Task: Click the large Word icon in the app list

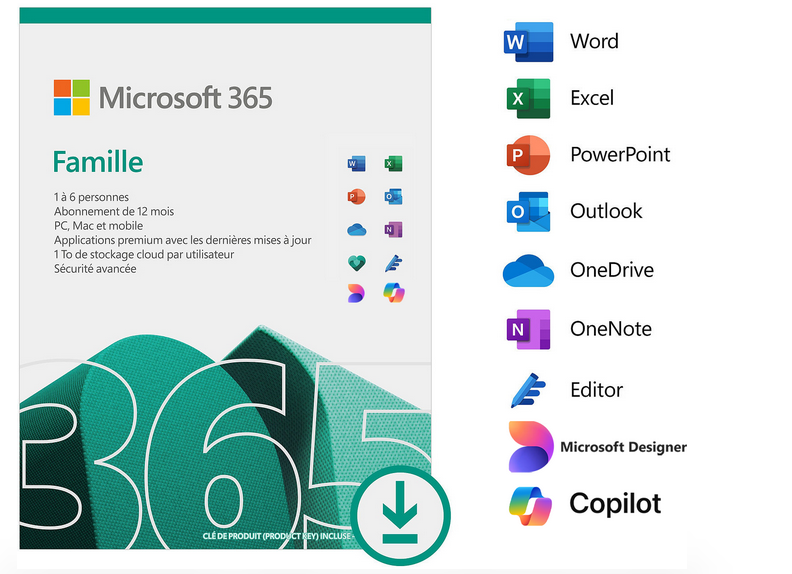Action: tap(528, 42)
